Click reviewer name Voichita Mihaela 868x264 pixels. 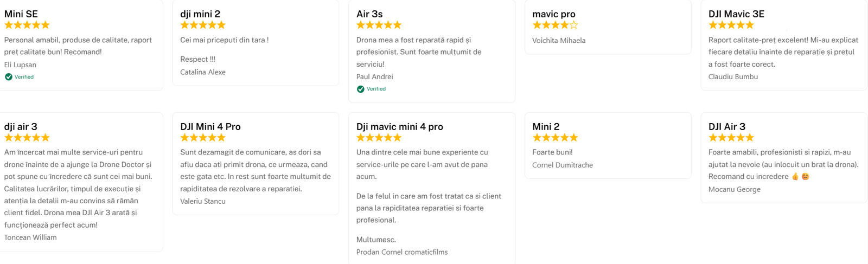tap(559, 41)
